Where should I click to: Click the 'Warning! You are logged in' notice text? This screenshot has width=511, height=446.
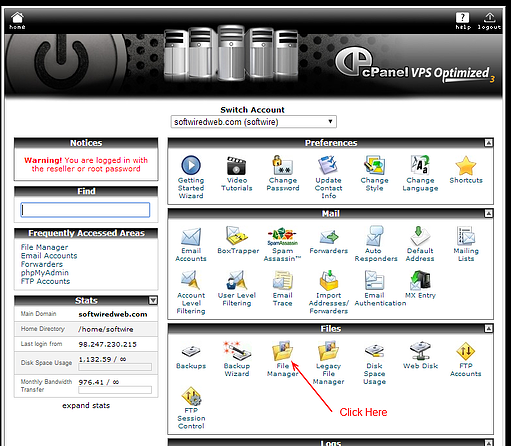[86, 164]
